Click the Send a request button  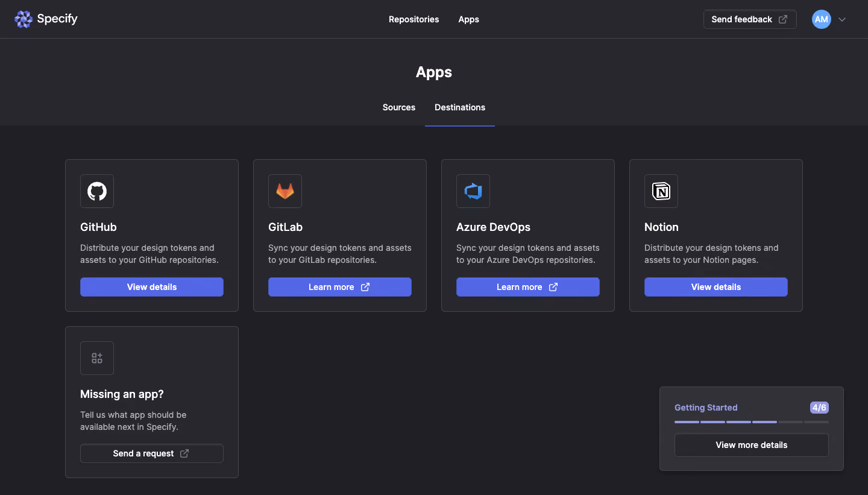tap(152, 453)
